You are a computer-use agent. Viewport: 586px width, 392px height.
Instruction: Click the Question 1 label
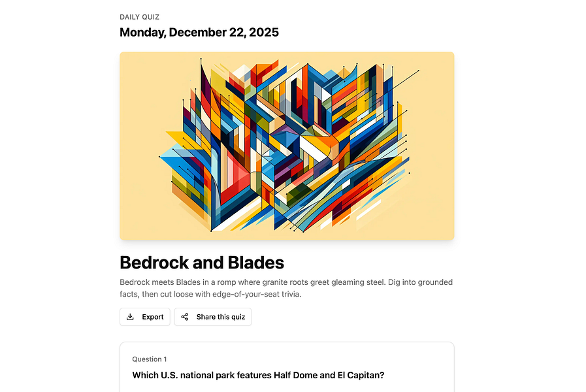(150, 359)
